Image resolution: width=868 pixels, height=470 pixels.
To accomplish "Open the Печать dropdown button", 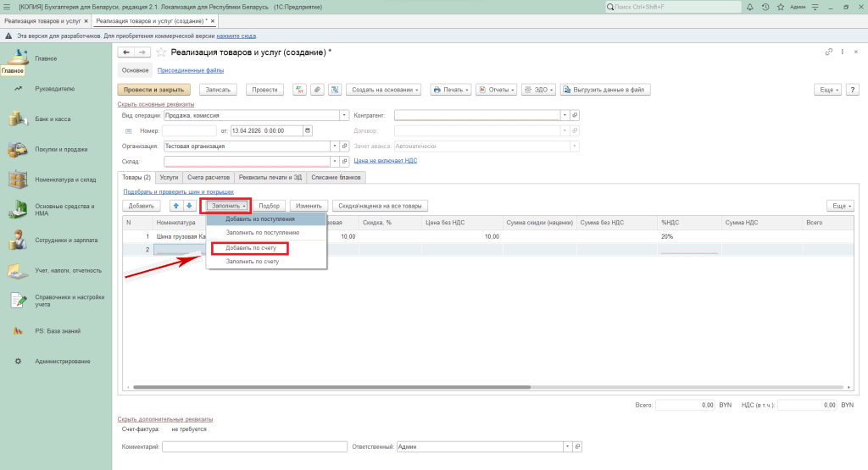I will (x=449, y=90).
